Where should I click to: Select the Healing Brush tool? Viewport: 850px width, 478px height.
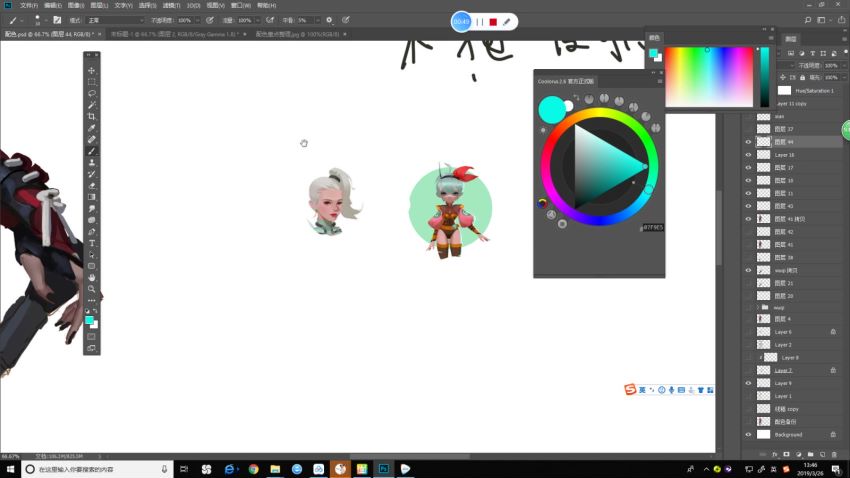tap(92, 139)
